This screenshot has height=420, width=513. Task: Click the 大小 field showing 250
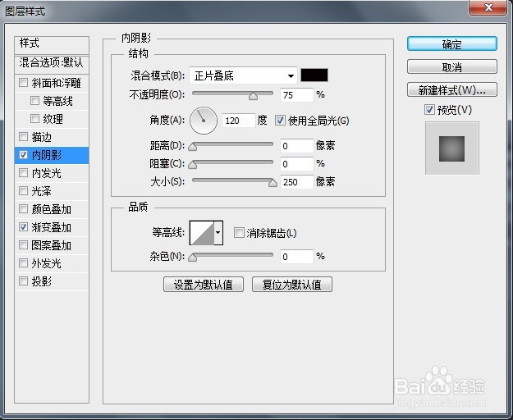[297, 182]
